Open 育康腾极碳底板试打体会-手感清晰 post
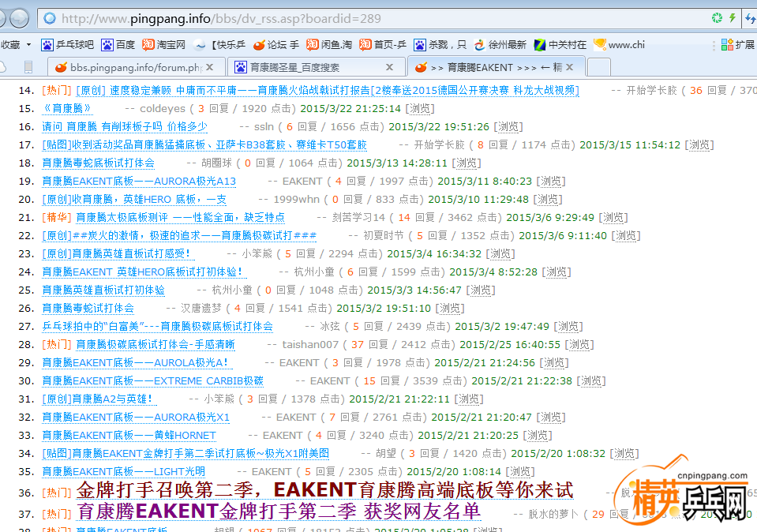The height and width of the screenshot is (532, 757). (156, 345)
